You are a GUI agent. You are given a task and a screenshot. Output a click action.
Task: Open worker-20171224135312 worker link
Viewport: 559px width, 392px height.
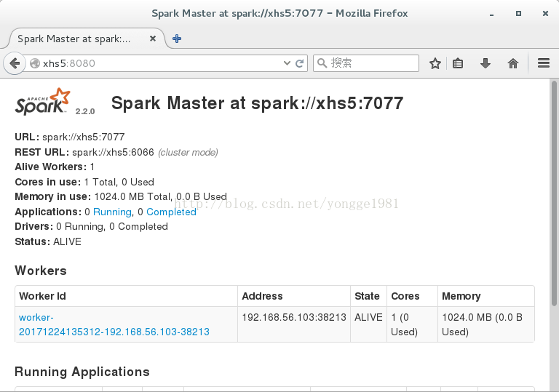coord(114,324)
